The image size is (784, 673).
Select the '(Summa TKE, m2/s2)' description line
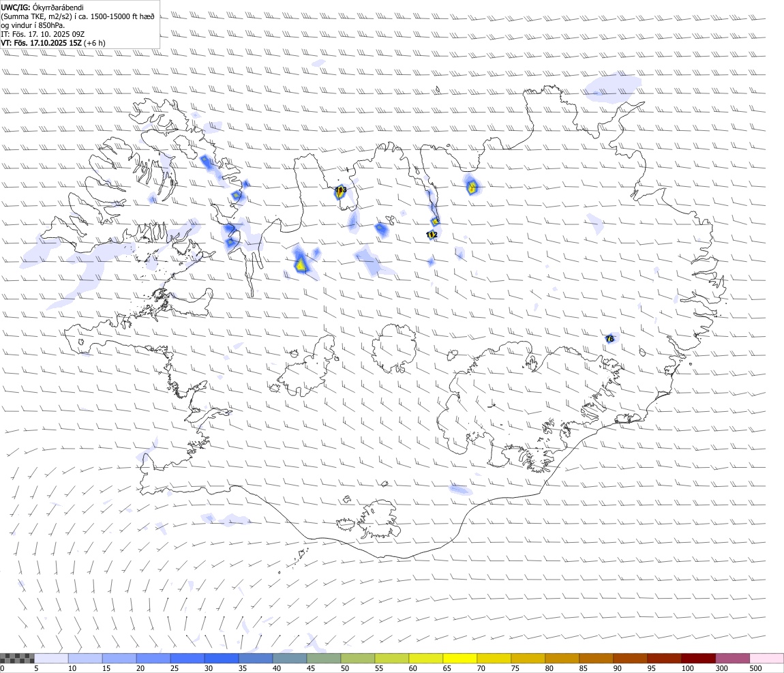(78, 16)
